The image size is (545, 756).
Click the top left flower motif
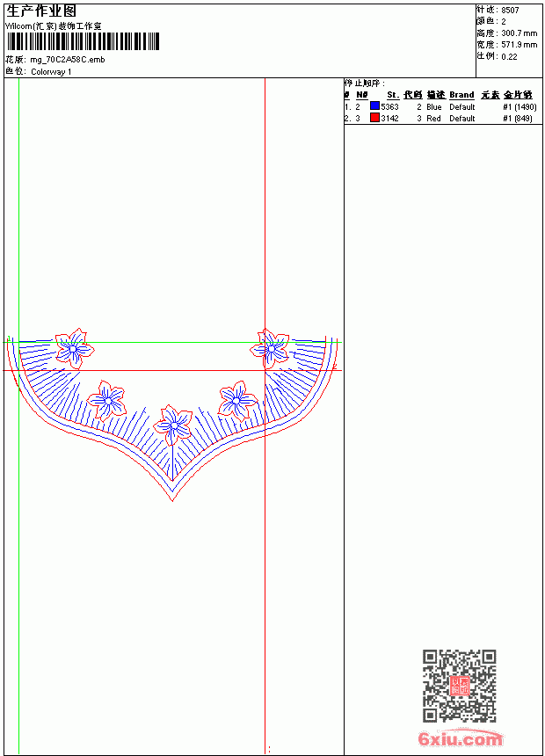74,349
